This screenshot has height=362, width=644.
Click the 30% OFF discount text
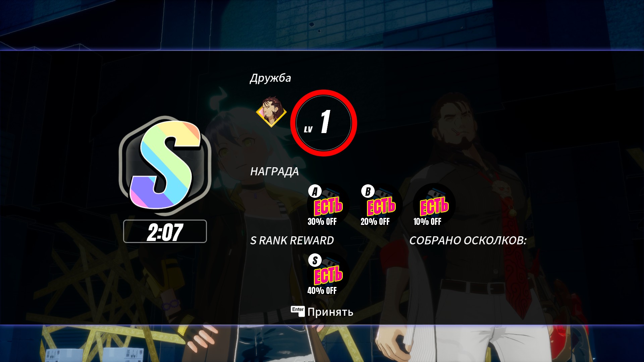coord(322,222)
